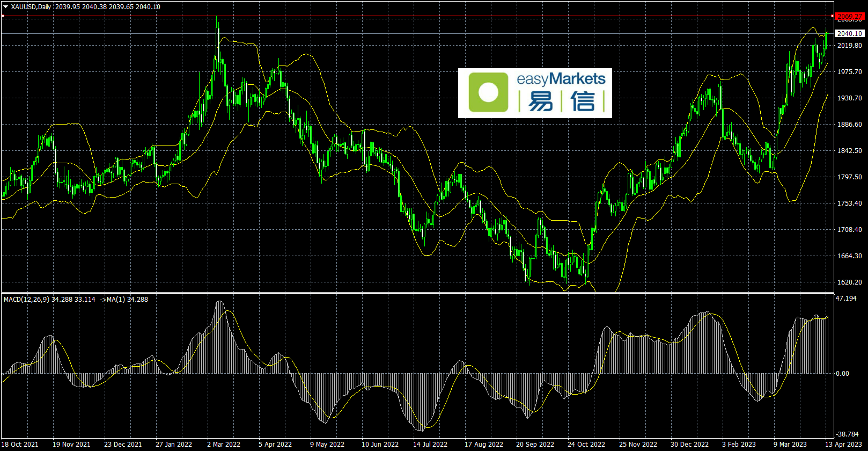The width and height of the screenshot is (868, 451).
Task: Grab the right handle of the red line
Action: (x=832, y=16)
